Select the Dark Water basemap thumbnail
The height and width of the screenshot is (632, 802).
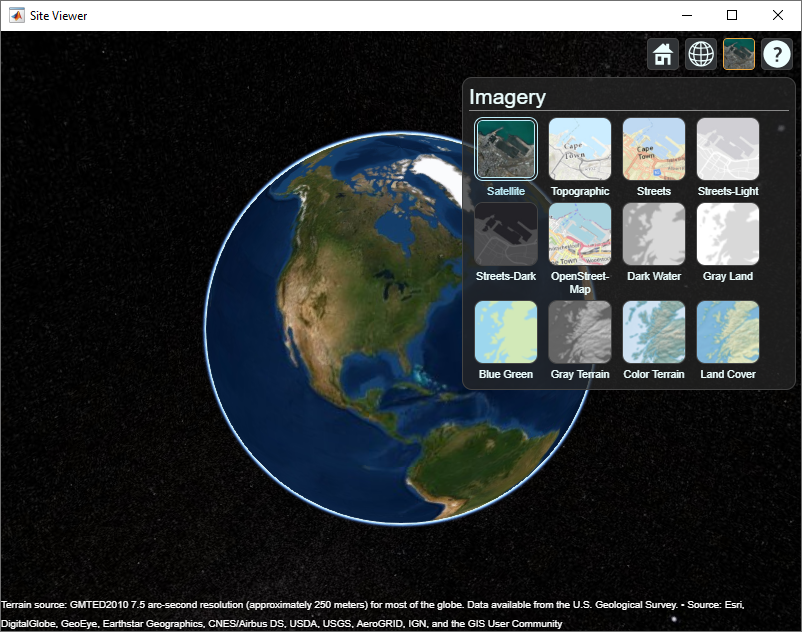pyautogui.click(x=654, y=234)
